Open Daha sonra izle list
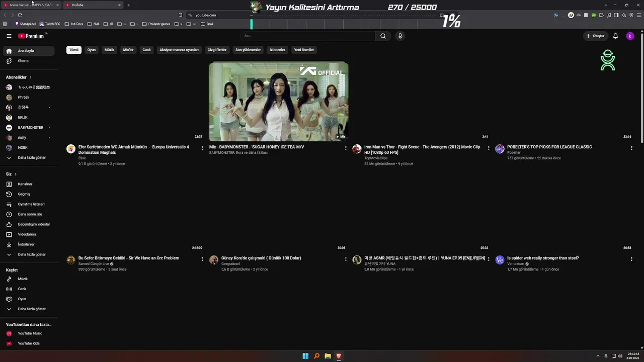This screenshot has width=644, height=362. [29, 214]
